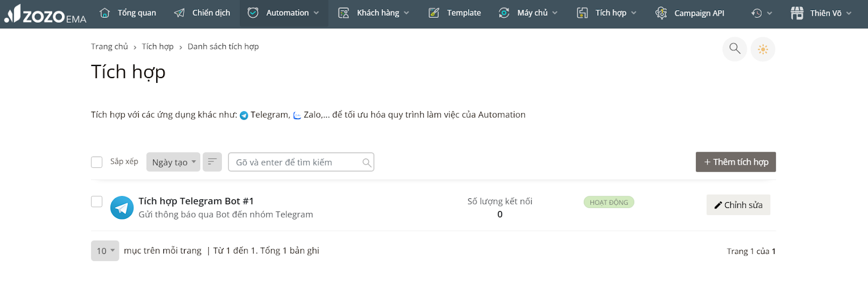Go to the Chiến dịch menu item

click(202, 13)
